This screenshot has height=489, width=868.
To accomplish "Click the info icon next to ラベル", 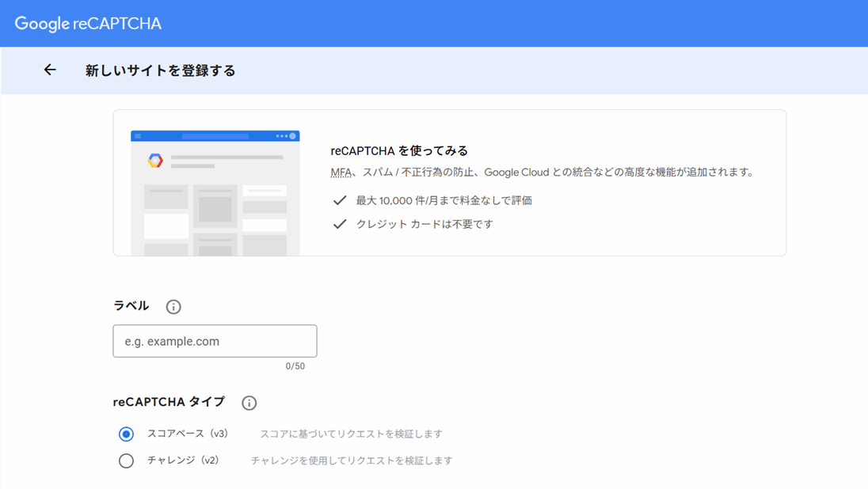I will pos(173,306).
